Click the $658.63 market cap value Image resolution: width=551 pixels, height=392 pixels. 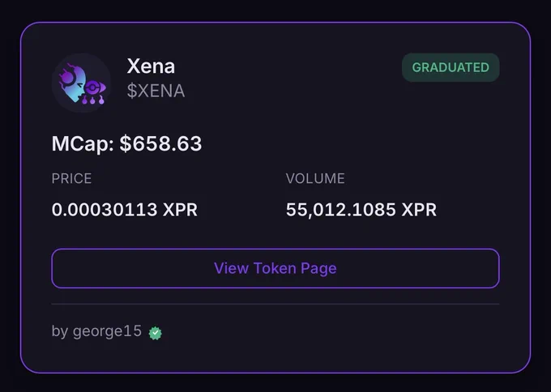click(161, 143)
